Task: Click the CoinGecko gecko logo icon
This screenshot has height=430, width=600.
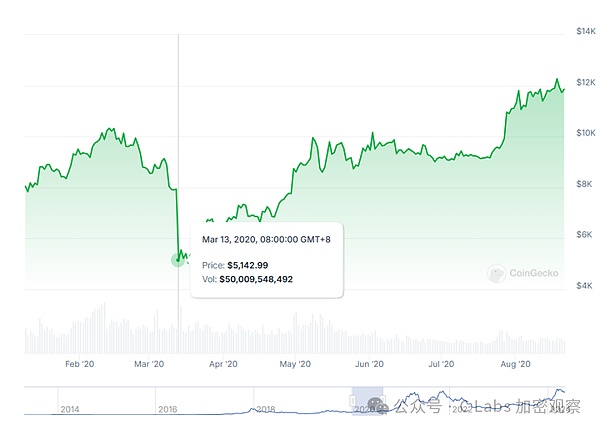Action: [495, 272]
